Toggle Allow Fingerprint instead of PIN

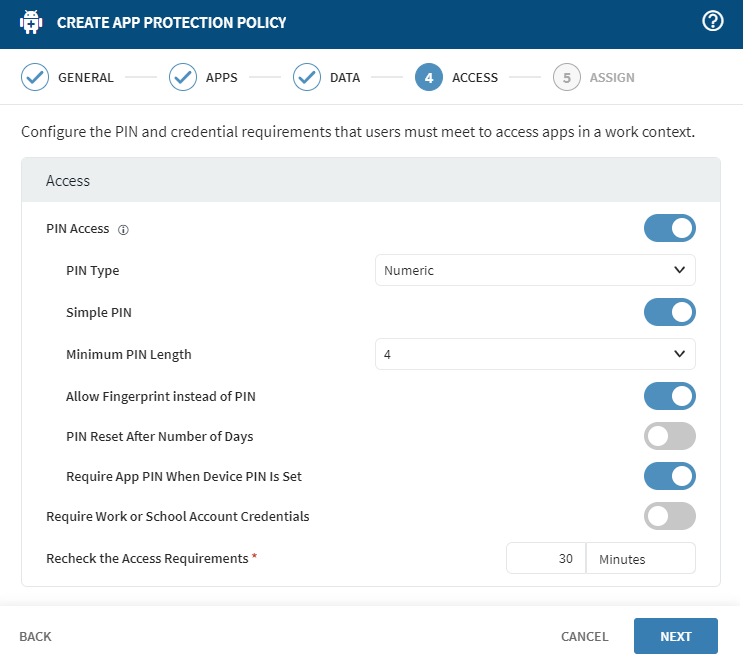point(669,396)
